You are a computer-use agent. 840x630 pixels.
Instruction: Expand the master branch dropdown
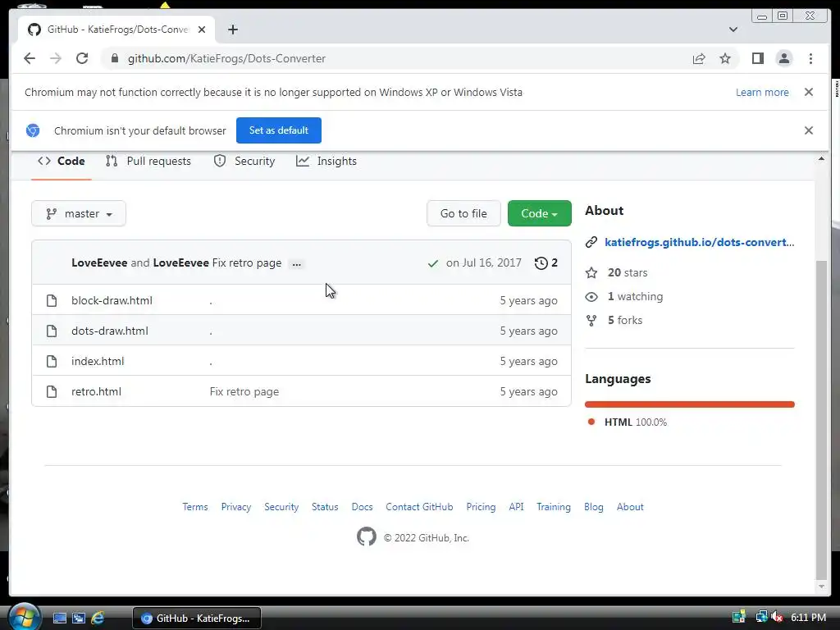click(79, 213)
